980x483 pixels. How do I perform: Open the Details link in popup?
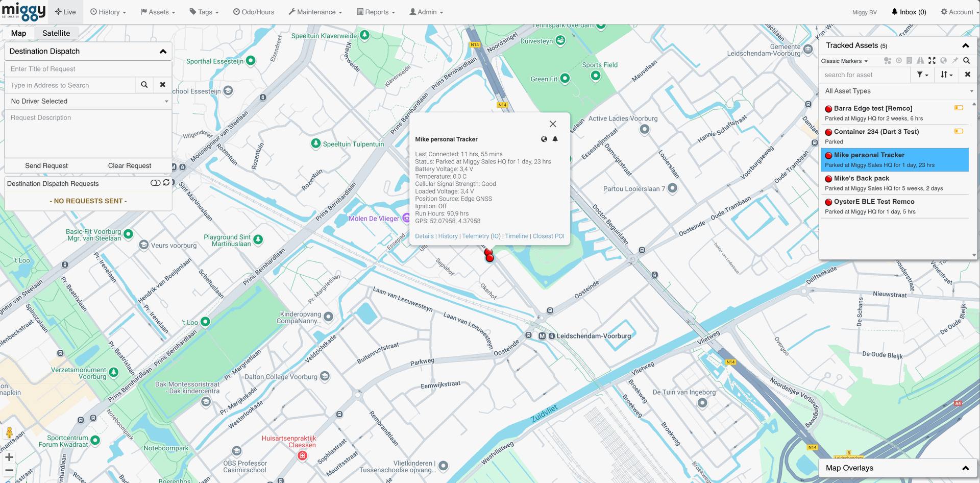pos(424,236)
